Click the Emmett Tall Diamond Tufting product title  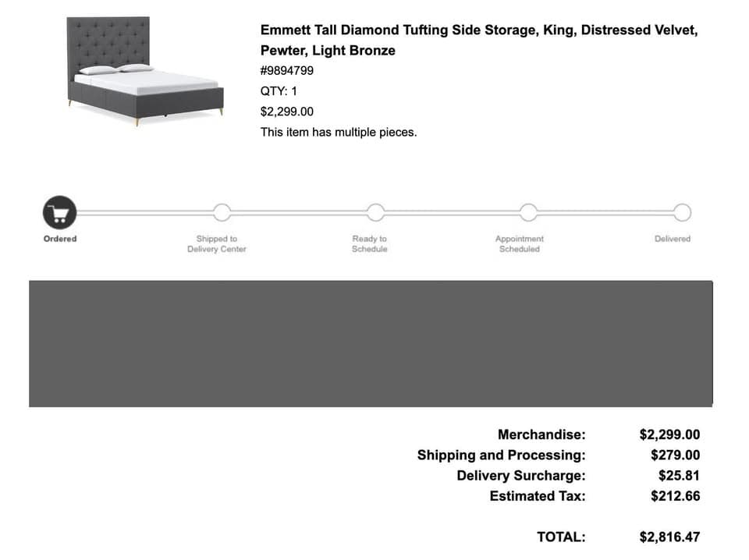(479, 40)
